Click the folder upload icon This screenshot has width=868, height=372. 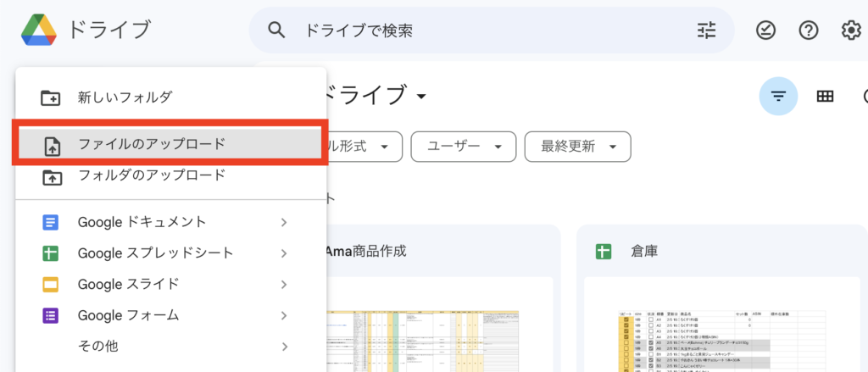coord(52,177)
